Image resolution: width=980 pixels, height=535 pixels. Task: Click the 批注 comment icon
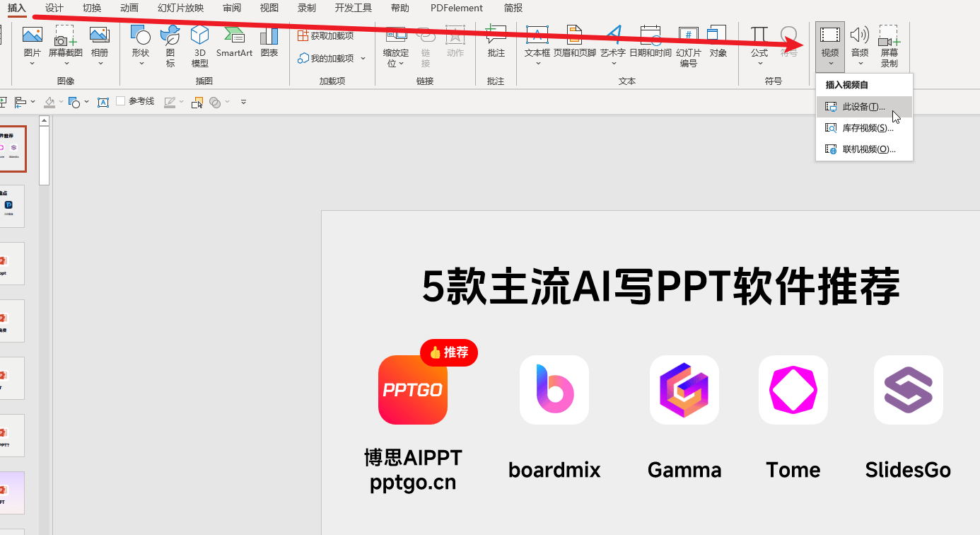click(x=496, y=35)
